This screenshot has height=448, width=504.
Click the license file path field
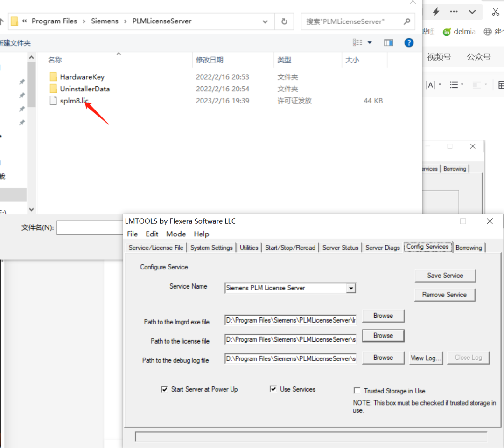click(291, 339)
